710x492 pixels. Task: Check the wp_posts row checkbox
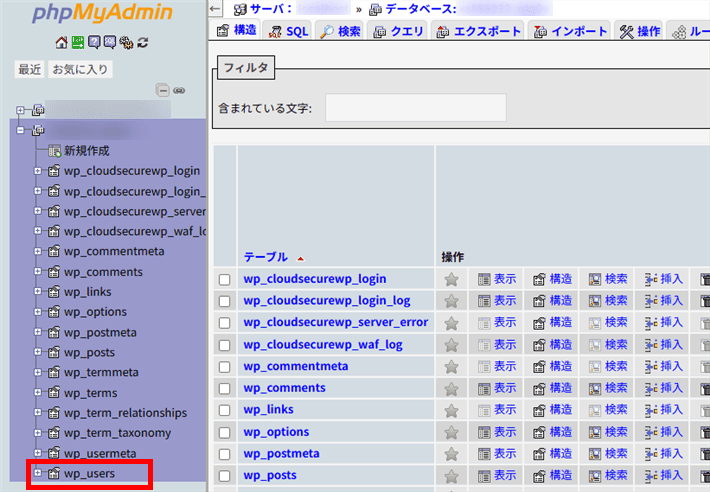point(225,476)
